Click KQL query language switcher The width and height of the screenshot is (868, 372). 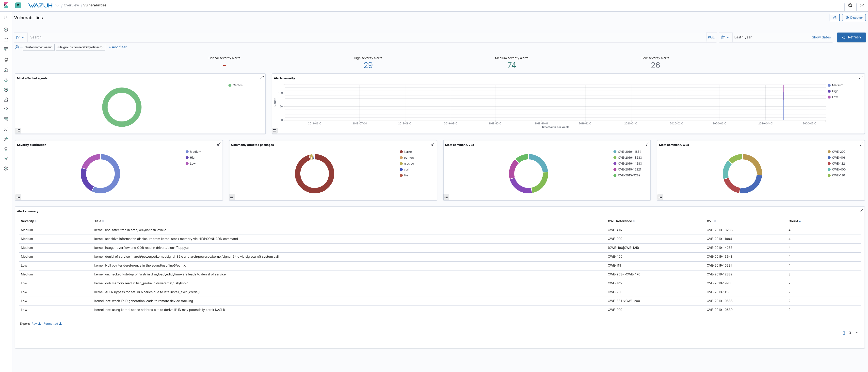[711, 37]
